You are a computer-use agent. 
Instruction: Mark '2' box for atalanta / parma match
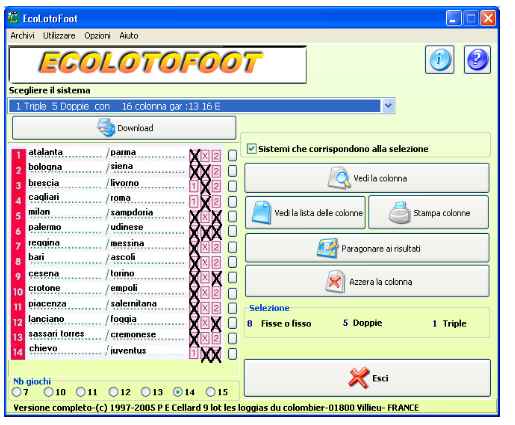(x=216, y=156)
